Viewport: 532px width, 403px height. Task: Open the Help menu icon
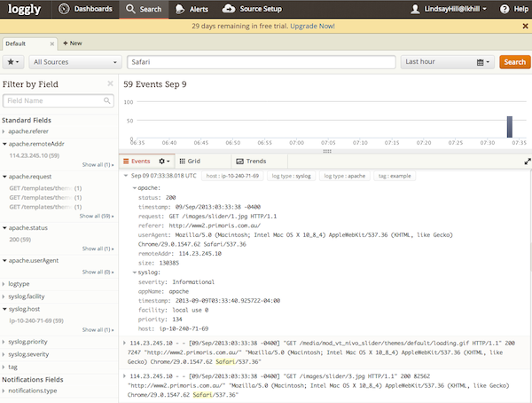point(505,9)
